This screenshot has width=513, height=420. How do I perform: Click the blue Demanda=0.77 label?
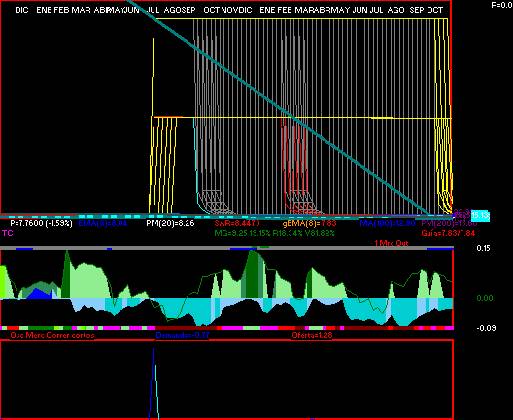[182, 335]
